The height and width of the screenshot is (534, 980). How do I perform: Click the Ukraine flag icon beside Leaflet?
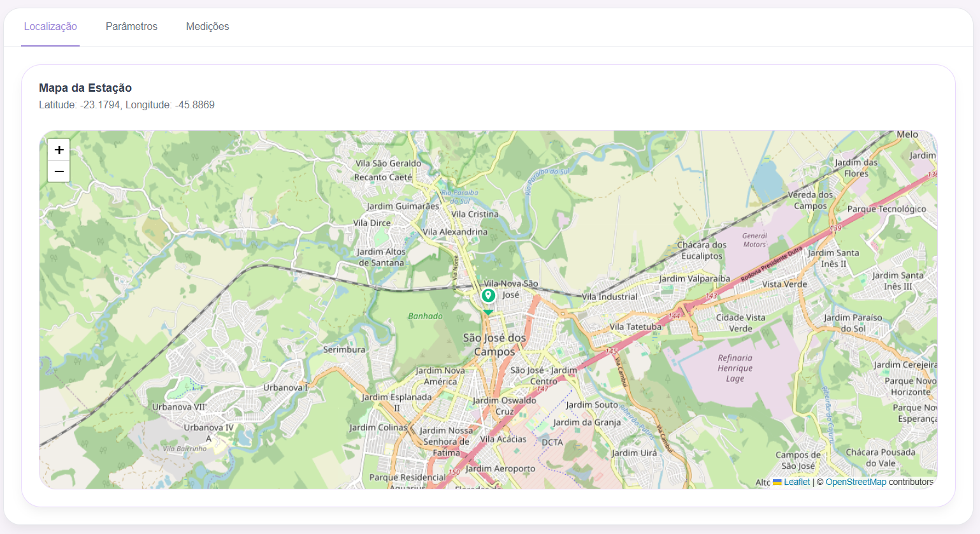pos(777,482)
